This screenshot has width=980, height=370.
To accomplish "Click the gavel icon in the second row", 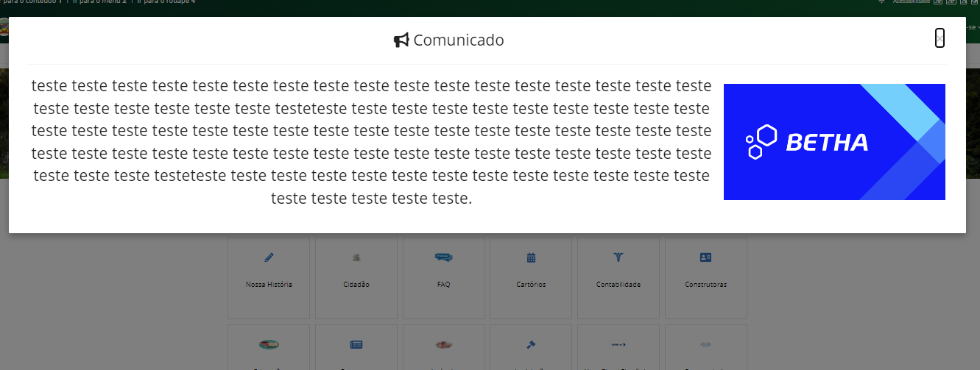I will (531, 344).
